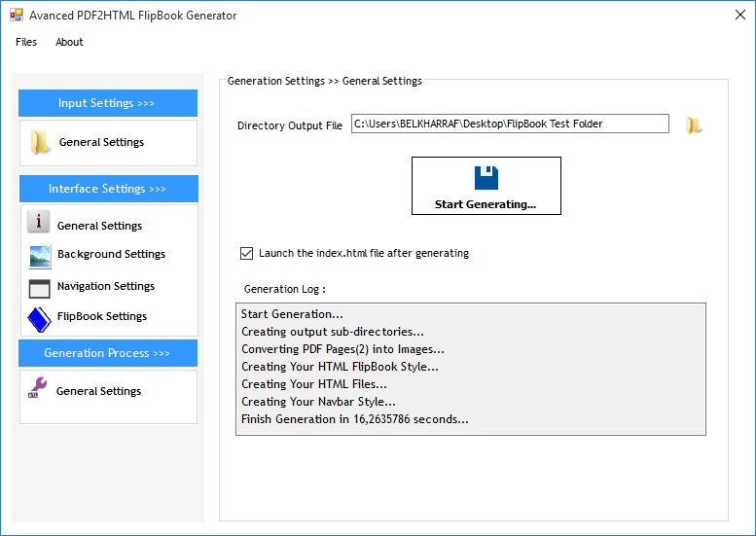Select log line 'Creating Your HTML FlipBook Style...'
The width and height of the screenshot is (756, 536).
point(340,367)
